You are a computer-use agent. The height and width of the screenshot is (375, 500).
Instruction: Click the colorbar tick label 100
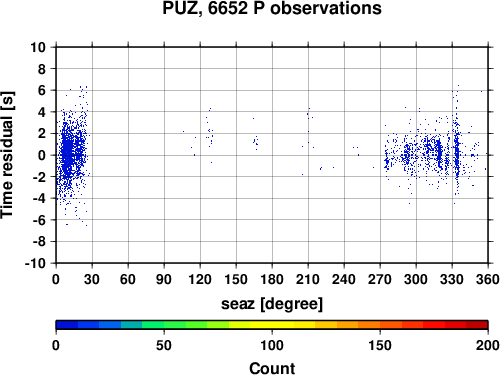tap(272, 345)
